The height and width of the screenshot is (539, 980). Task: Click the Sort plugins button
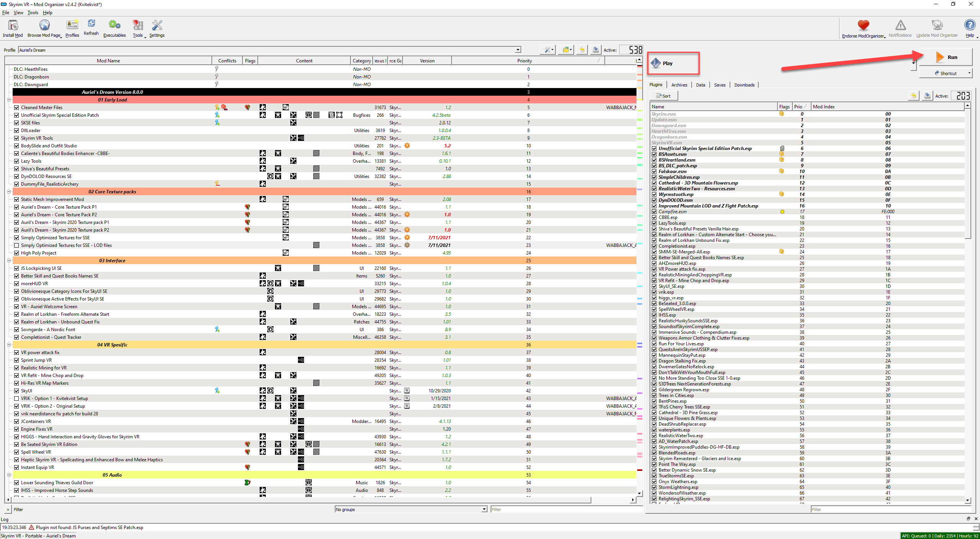click(x=664, y=96)
